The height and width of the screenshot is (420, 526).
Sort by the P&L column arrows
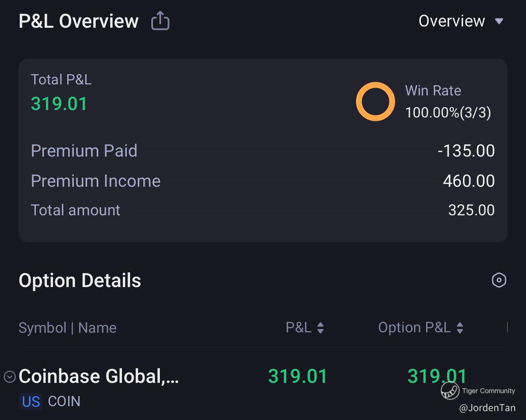320,328
